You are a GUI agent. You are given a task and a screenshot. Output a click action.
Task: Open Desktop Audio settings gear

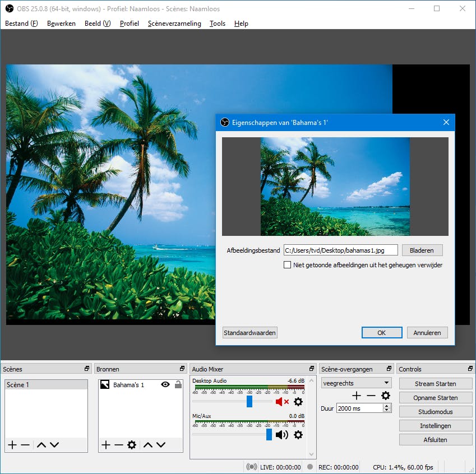[x=298, y=402]
